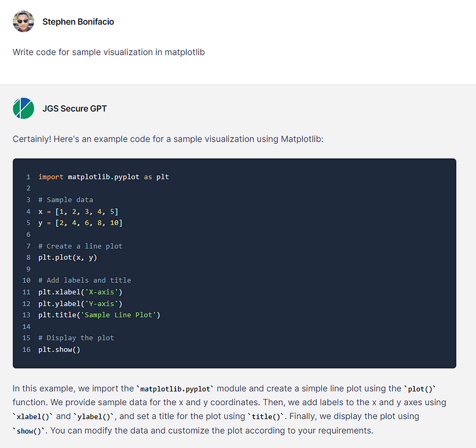Click the plt.show() code line
This screenshot has height=448, width=476.
click(59, 350)
